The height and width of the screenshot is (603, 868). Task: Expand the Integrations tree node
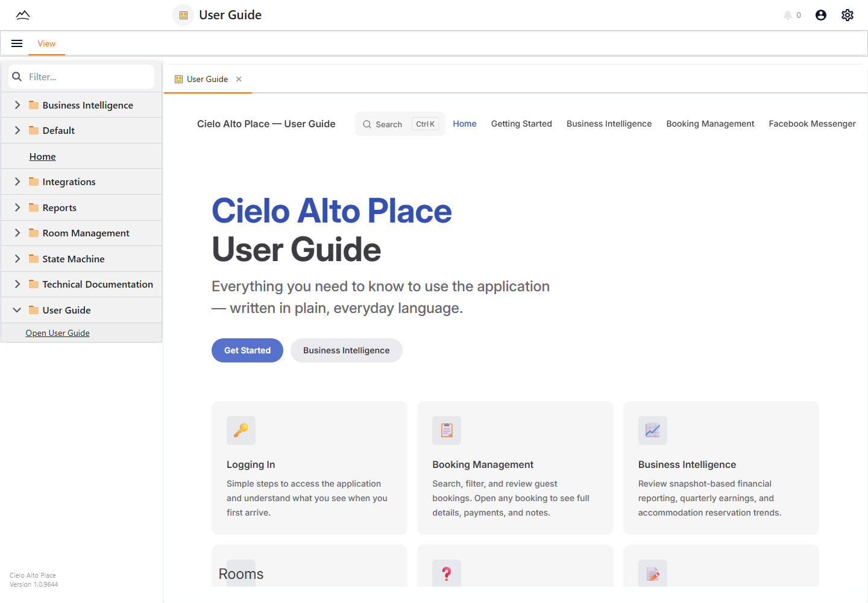tap(17, 182)
